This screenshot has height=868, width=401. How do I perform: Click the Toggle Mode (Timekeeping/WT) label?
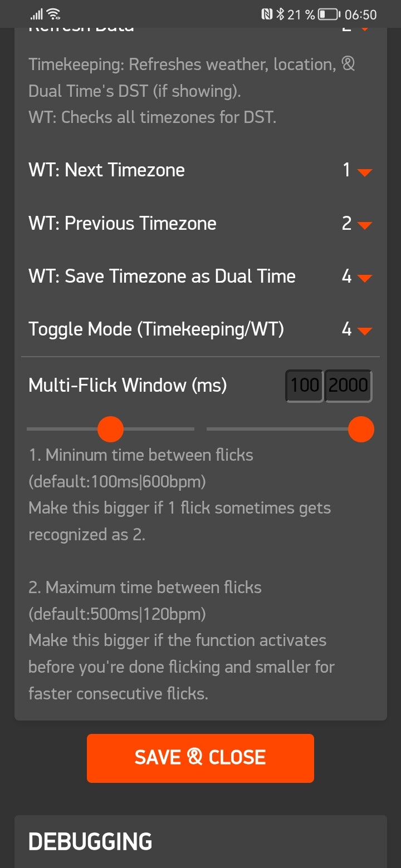tap(156, 329)
